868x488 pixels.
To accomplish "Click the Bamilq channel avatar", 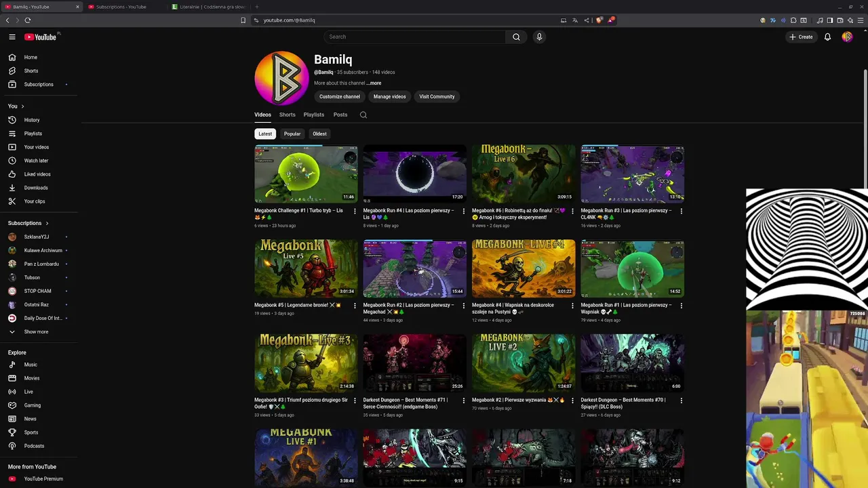I will (281, 78).
